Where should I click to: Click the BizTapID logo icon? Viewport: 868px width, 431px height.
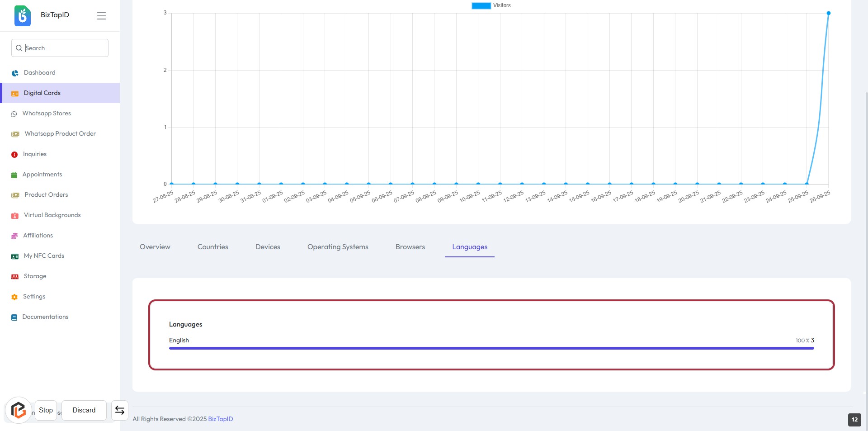[22, 16]
